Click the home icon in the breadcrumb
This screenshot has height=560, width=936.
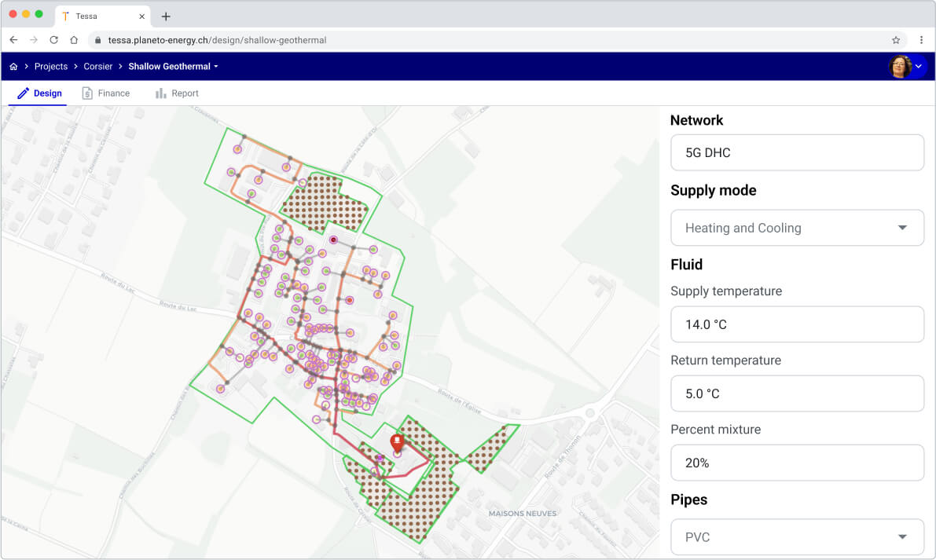click(x=13, y=67)
